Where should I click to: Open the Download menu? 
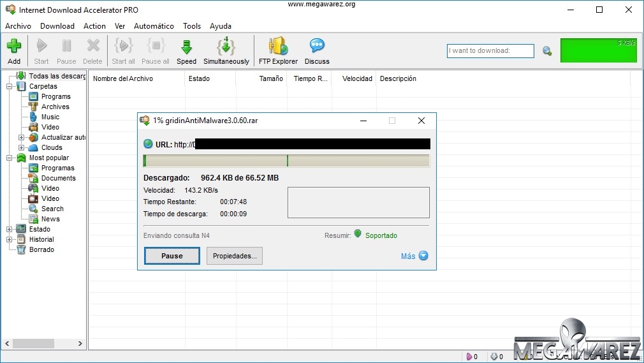pos(57,26)
